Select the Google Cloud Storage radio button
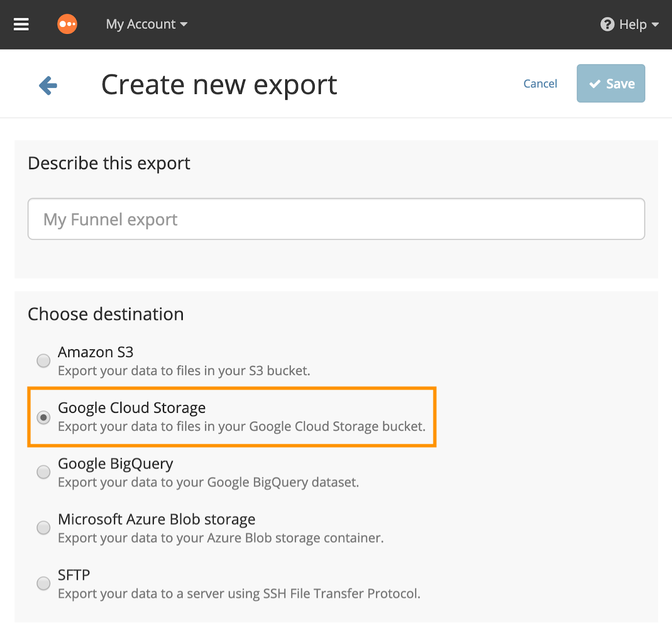Screen dimensions: 672x635 pyautogui.click(x=43, y=417)
